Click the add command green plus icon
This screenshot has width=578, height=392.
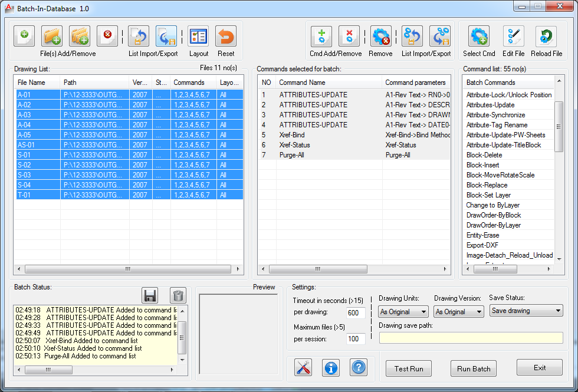[x=321, y=37]
